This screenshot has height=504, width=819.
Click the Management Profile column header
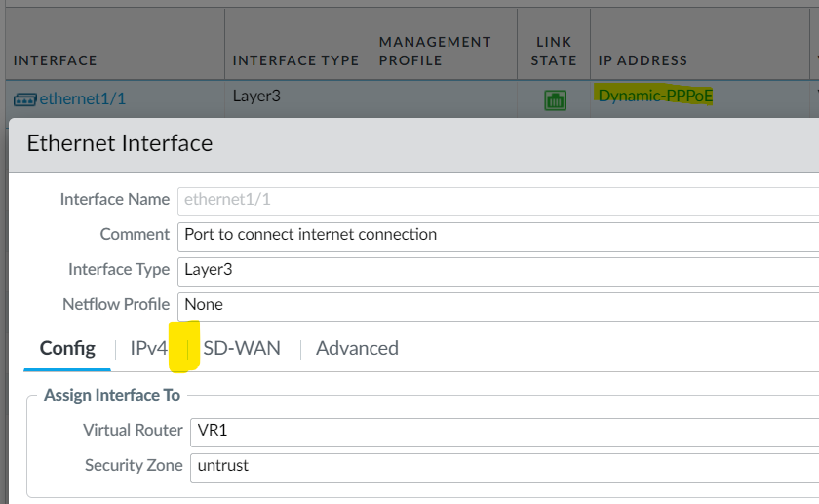(x=435, y=51)
